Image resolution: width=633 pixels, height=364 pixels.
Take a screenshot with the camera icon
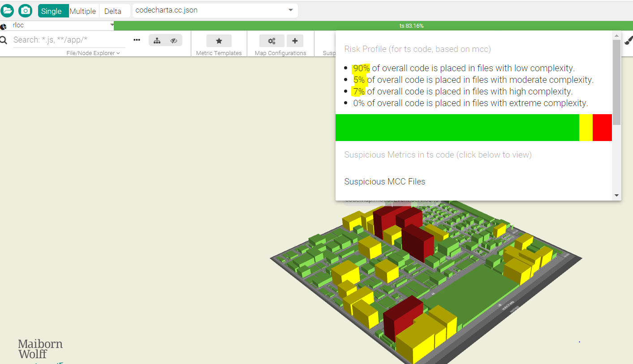click(x=25, y=11)
